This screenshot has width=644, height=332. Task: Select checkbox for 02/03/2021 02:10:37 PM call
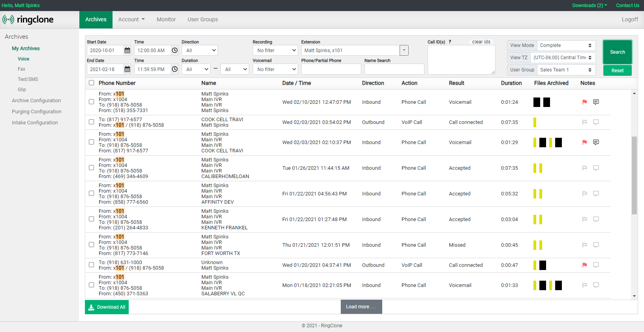point(92,142)
